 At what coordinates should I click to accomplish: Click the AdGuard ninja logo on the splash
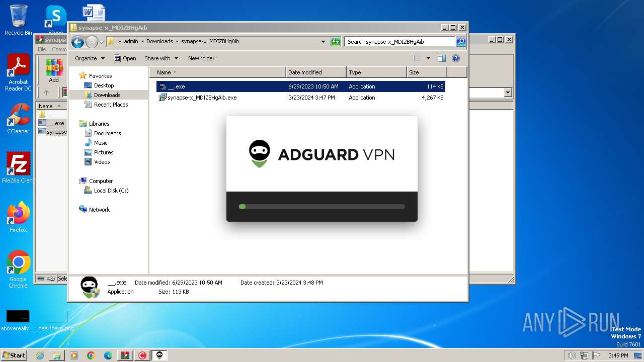pos(260,154)
